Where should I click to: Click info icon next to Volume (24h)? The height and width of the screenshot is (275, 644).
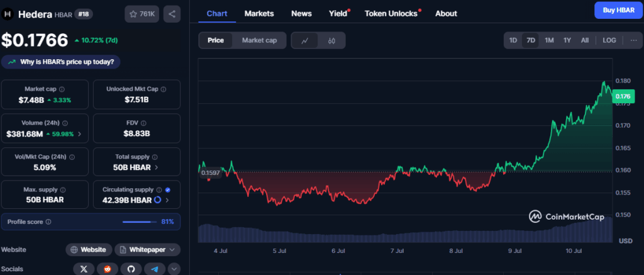(65, 123)
